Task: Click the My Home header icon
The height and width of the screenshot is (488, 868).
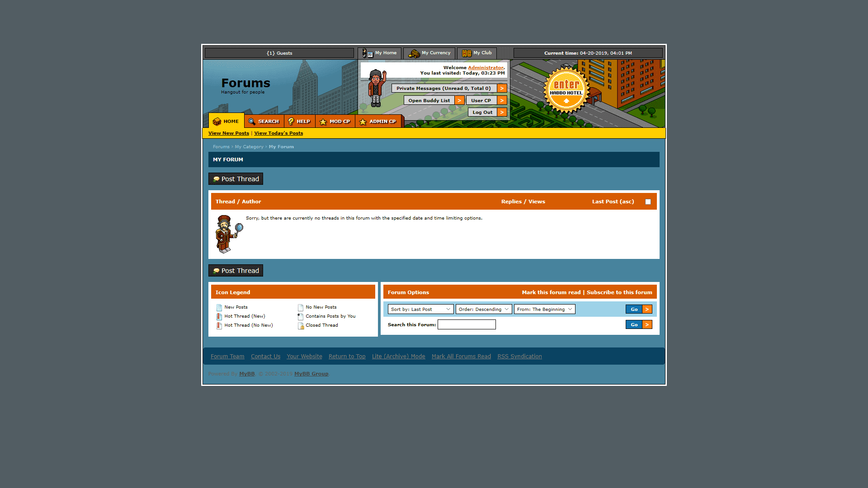Action: (367, 52)
